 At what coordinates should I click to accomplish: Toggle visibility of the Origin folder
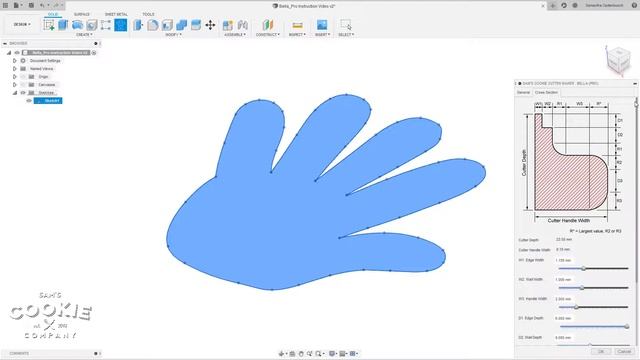pyautogui.click(x=23, y=77)
